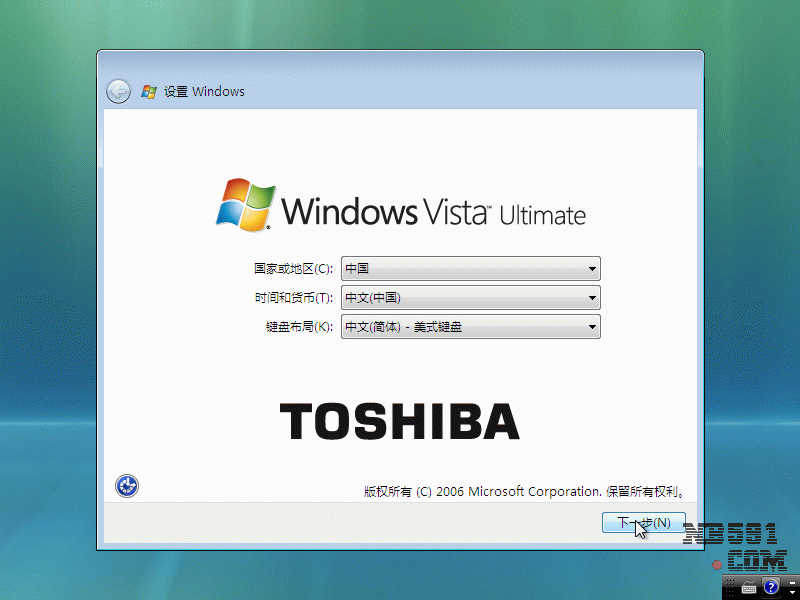Click the 时间和货币(T) label

click(x=293, y=298)
